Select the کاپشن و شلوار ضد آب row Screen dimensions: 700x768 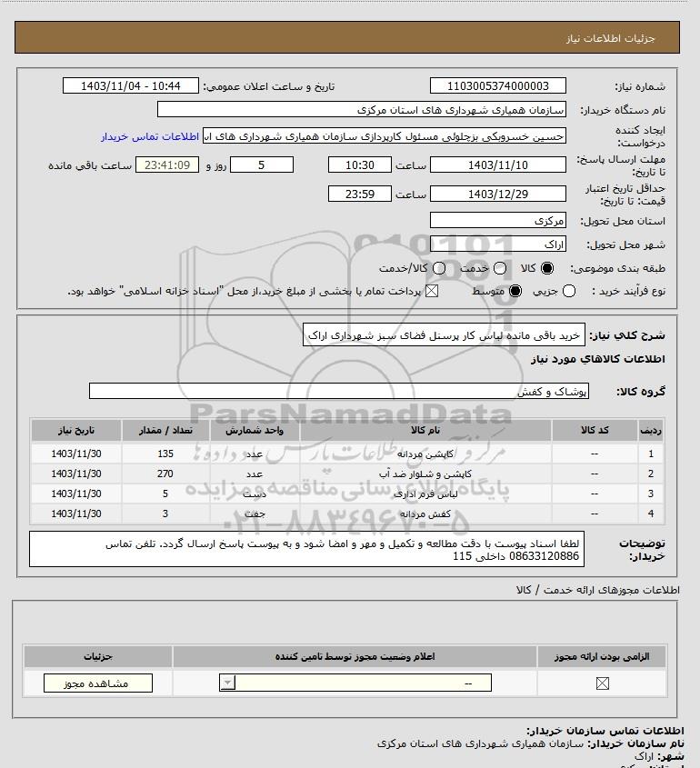coord(347,474)
